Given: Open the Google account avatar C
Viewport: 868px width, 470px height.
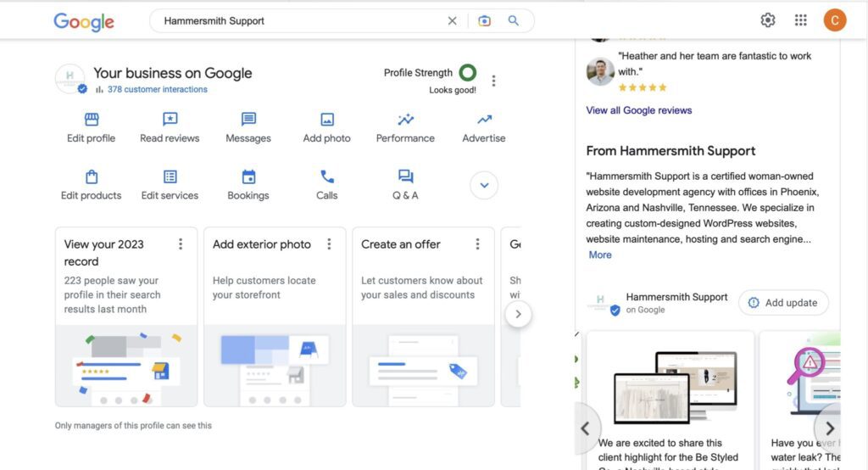Looking at the screenshot, I should (835, 20).
